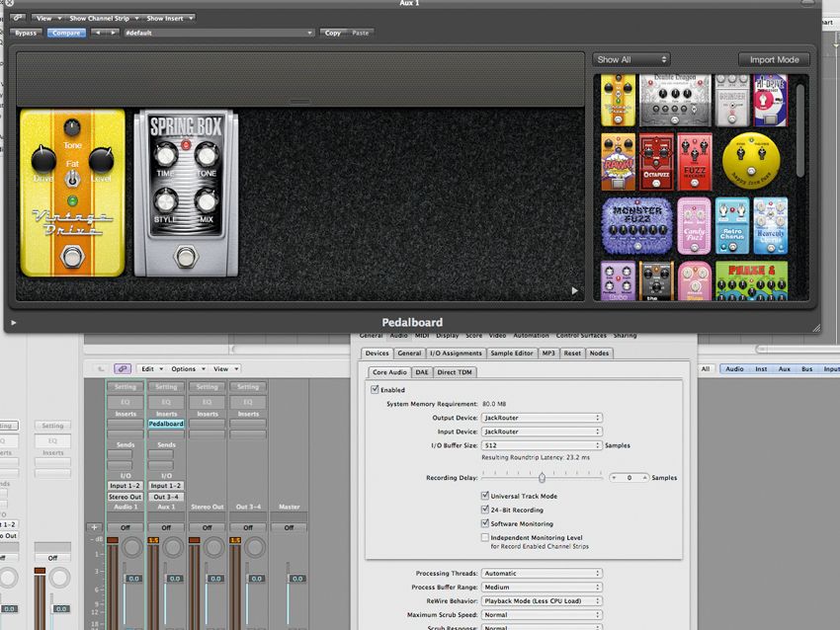This screenshot has height=630, width=840.
Task: Select the Octafuzz pedal in browser
Action: 656,162
